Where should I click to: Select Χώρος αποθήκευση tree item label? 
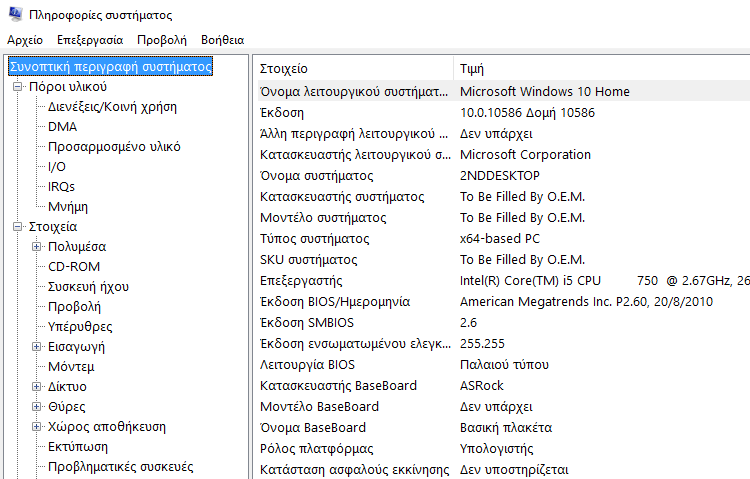coord(107,426)
